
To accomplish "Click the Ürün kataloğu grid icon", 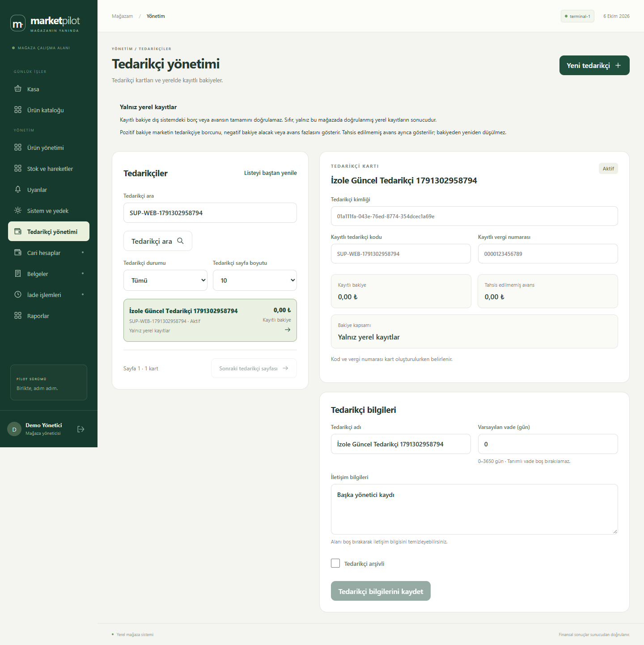I will (18, 110).
